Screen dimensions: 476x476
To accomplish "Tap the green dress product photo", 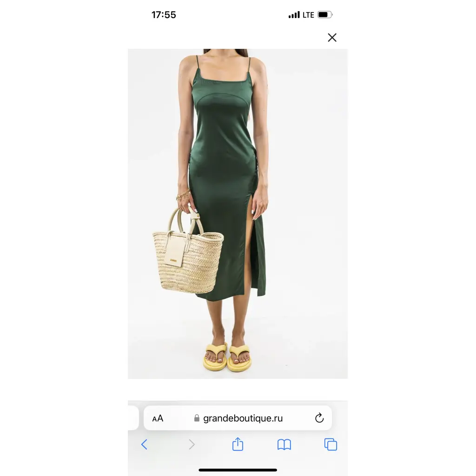I will [238, 214].
